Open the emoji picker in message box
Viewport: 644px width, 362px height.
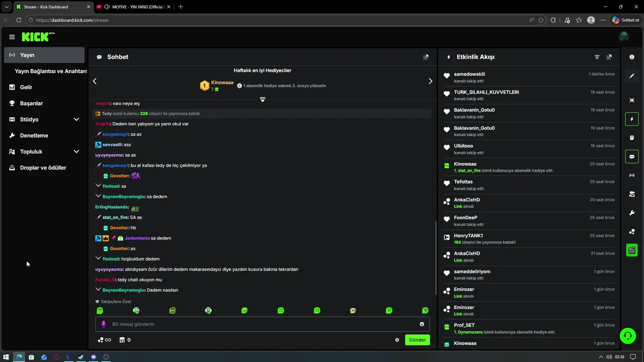422,324
